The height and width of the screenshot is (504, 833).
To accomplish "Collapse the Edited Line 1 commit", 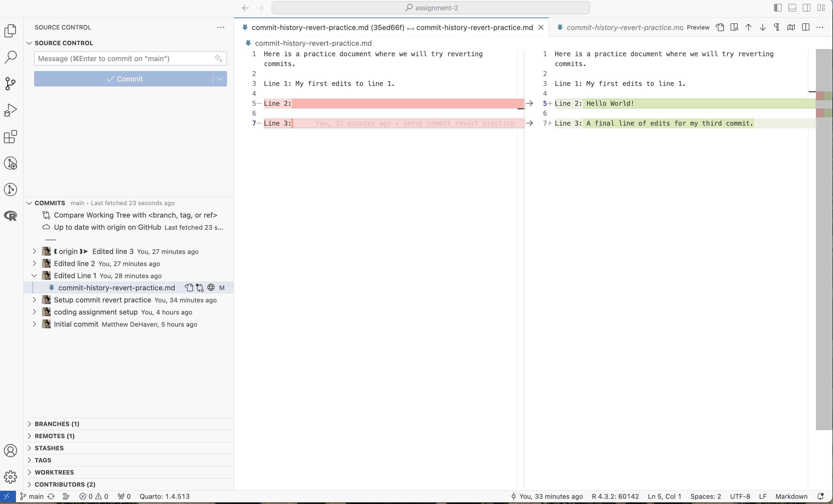I will point(34,276).
